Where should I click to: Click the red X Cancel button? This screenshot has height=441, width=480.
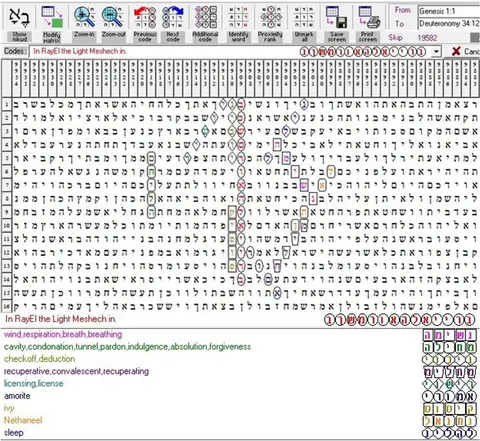tap(465, 51)
